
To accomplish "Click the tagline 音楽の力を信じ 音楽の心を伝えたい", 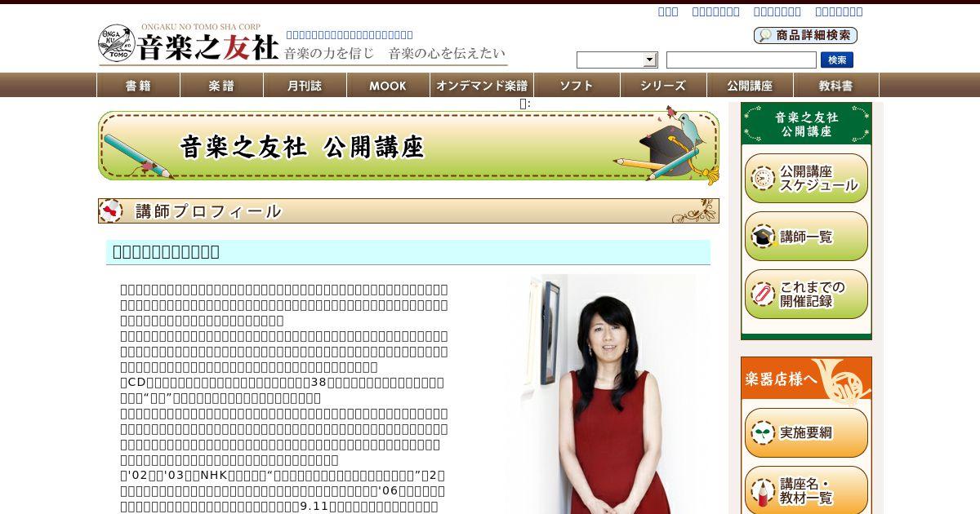I will [x=394, y=53].
